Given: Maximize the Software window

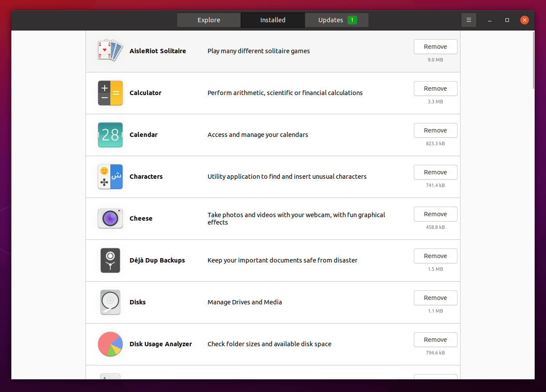Looking at the screenshot, I should pyautogui.click(x=507, y=20).
